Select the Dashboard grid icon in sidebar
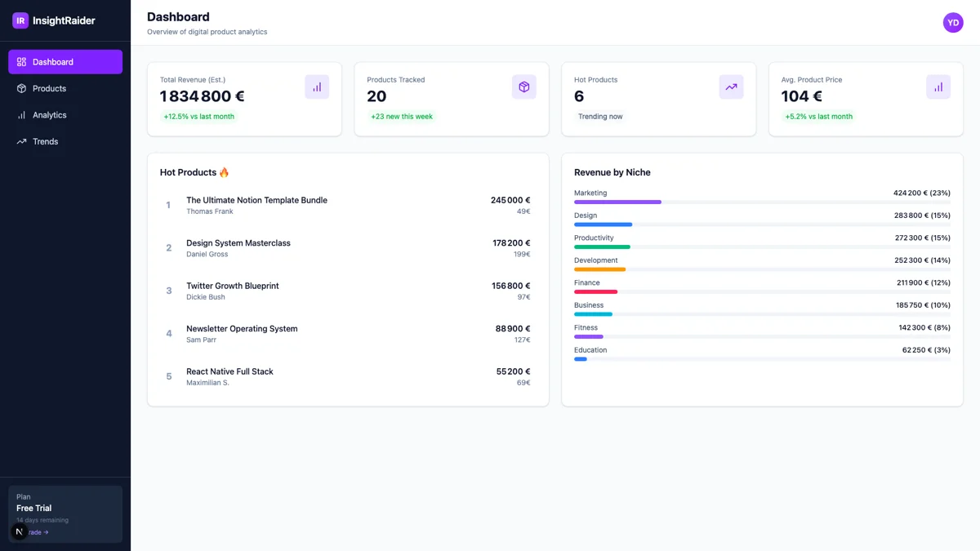The image size is (980, 551). point(20,61)
